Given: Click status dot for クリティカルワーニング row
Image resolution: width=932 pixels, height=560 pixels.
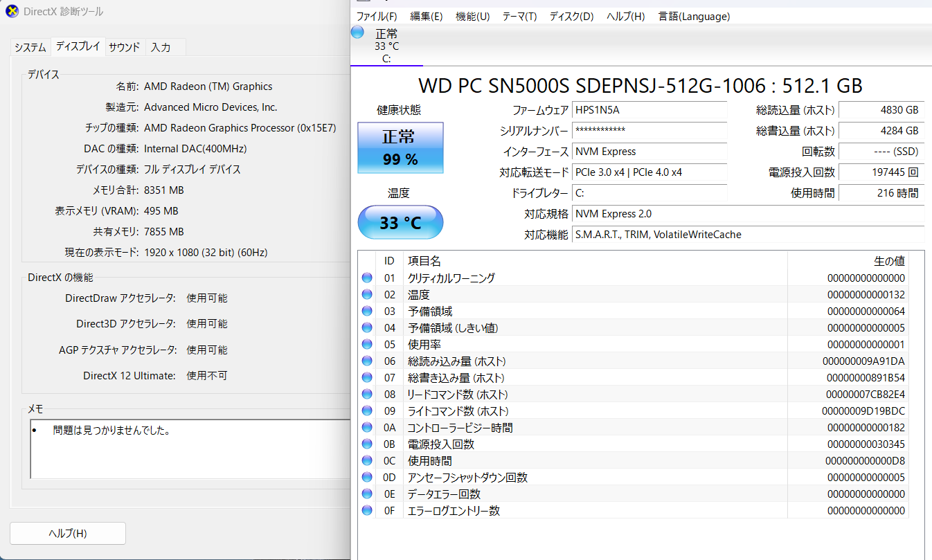Looking at the screenshot, I should (x=367, y=278).
